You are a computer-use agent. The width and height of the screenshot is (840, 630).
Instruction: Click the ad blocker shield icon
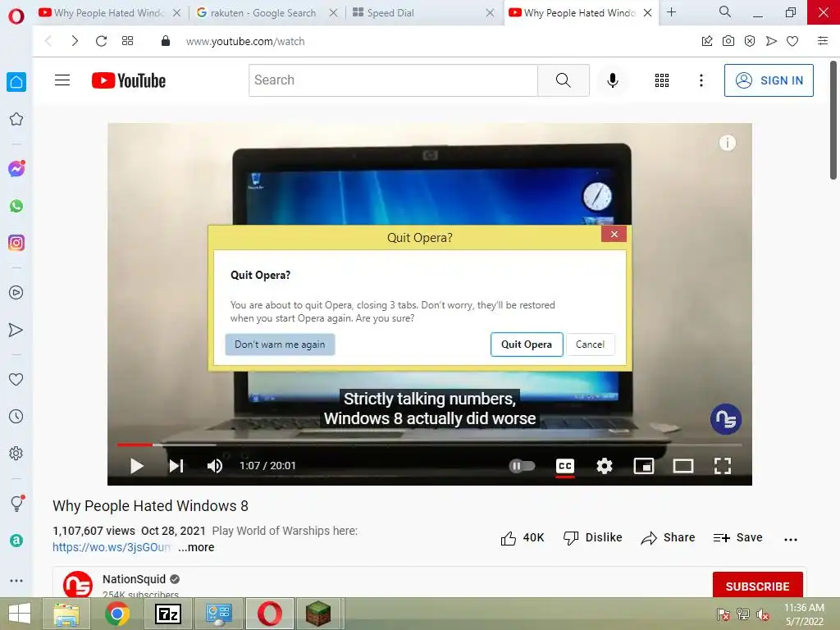click(x=750, y=41)
